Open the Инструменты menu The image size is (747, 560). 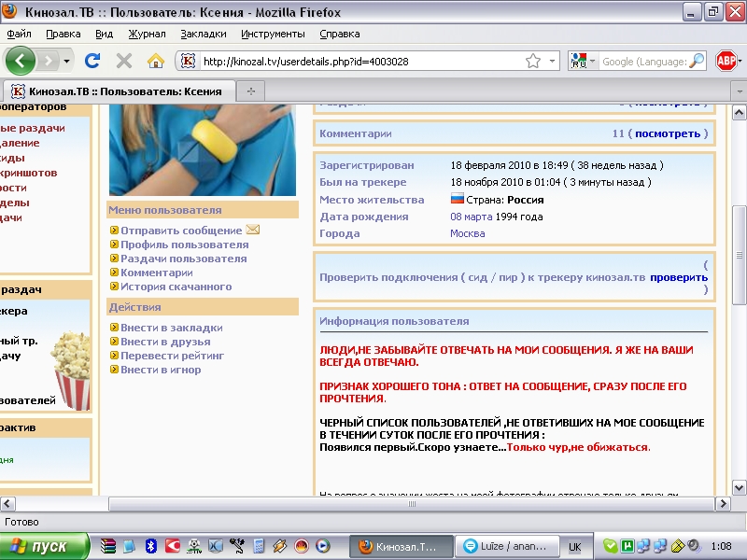point(272,34)
